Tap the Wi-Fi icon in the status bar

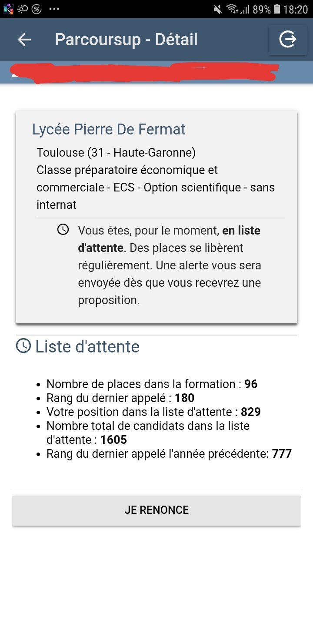[x=233, y=9]
